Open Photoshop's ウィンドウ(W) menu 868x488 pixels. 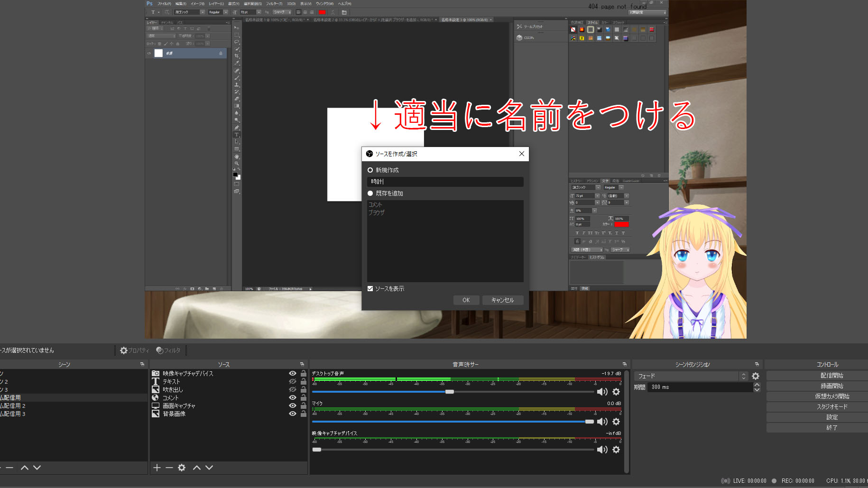(325, 4)
